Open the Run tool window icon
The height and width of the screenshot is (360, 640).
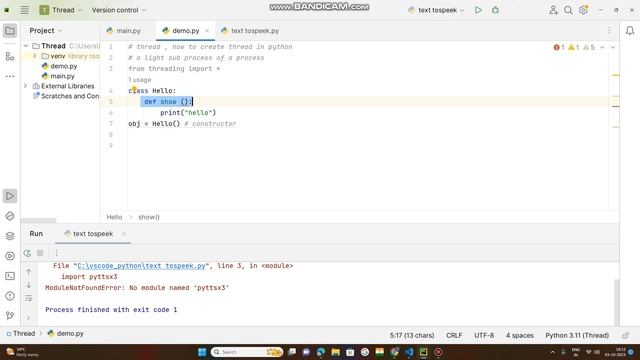(10, 196)
